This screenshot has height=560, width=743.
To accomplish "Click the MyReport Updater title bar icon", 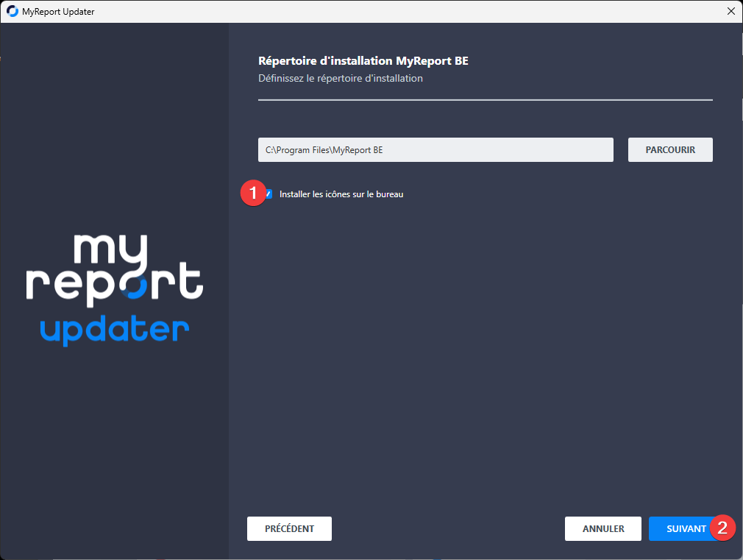I will pos(13,11).
